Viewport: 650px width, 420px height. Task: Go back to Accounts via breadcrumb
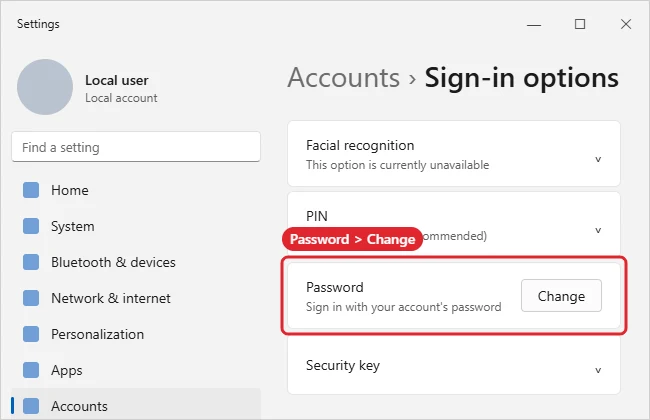point(344,78)
